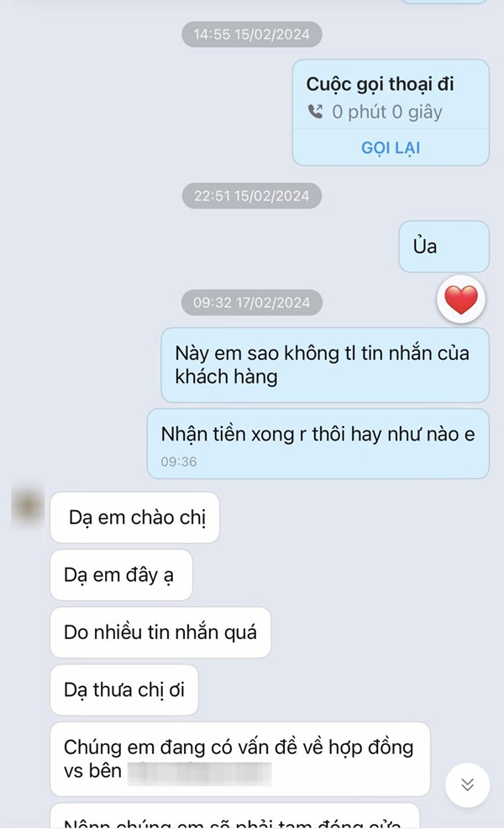
Task: Tap the 09:32 17/02/2024 date separator
Action: pos(251,303)
